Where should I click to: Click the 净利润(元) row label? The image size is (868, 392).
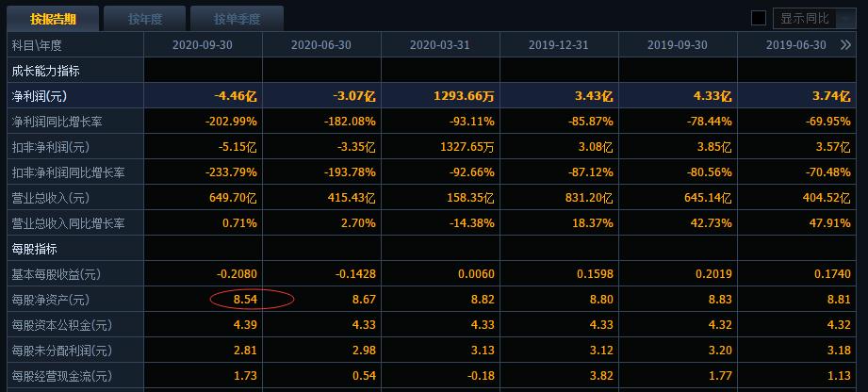[40, 96]
